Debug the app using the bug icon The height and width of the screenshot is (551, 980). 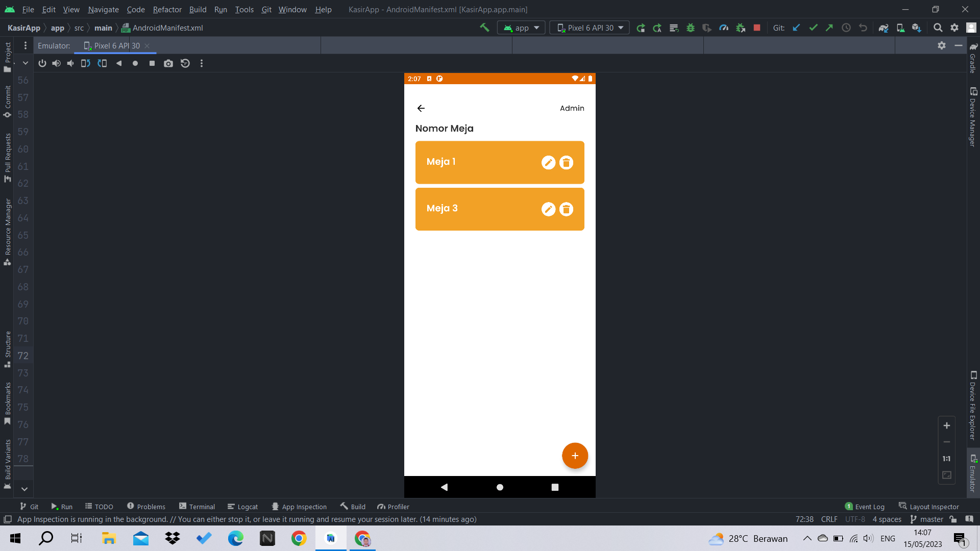click(x=691, y=28)
